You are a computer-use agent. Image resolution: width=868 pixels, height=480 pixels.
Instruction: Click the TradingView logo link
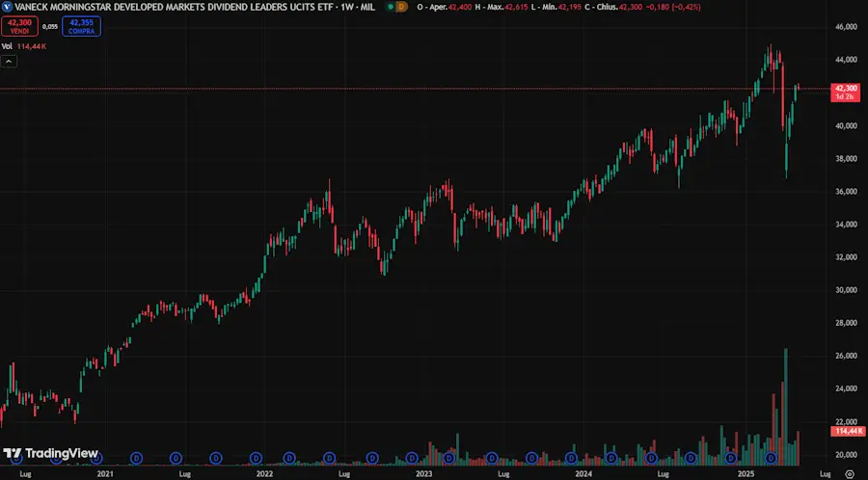point(50,453)
